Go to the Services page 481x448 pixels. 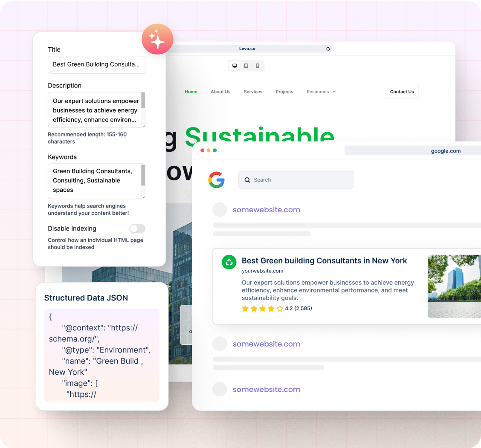coord(253,92)
